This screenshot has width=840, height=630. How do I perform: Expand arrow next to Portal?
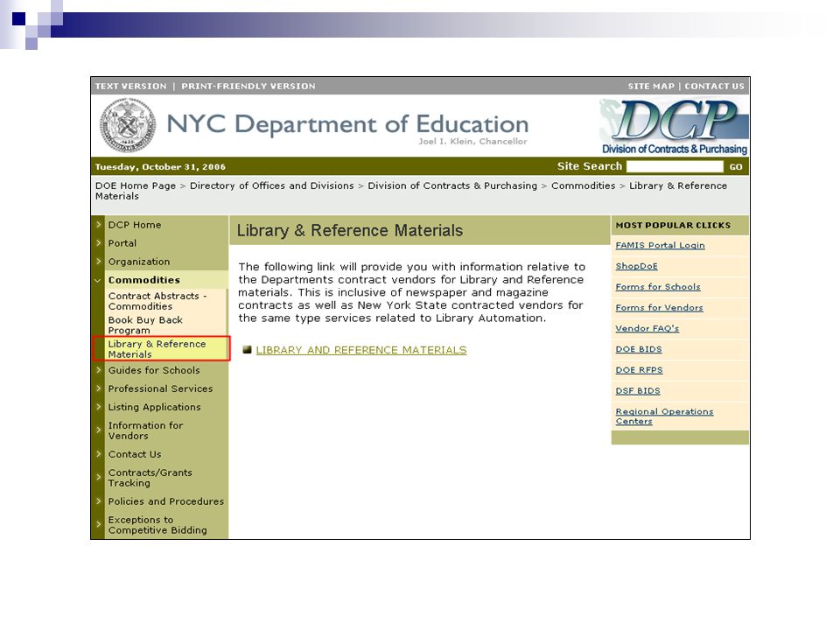(x=98, y=243)
